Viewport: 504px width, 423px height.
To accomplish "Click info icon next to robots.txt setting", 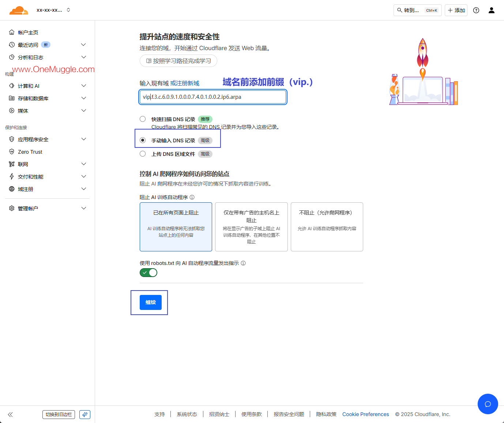I will (x=243, y=263).
